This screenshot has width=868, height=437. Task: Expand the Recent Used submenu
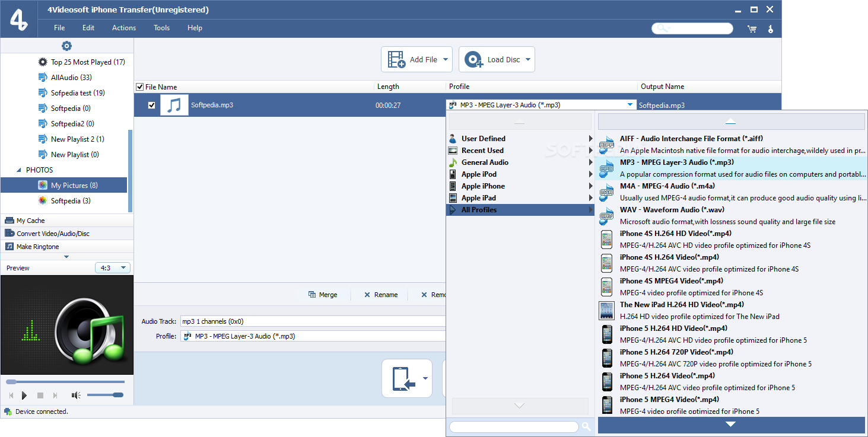coord(590,150)
